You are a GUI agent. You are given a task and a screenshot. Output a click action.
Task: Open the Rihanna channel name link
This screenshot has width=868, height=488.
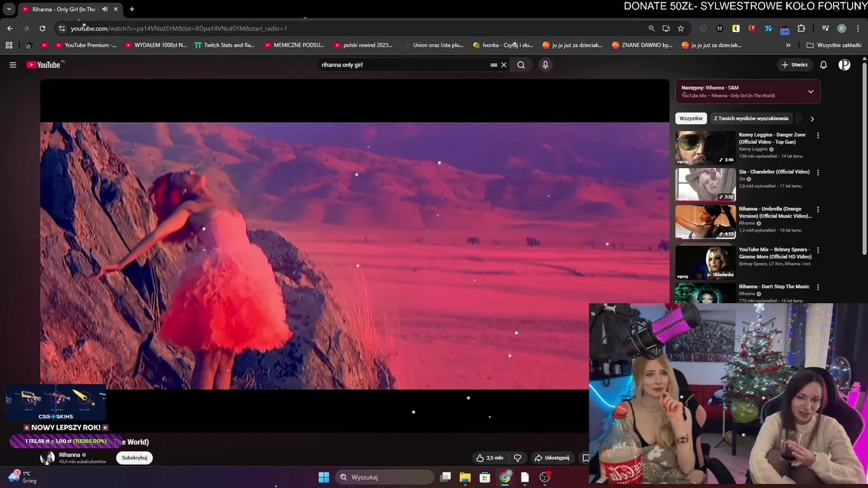click(x=70, y=455)
